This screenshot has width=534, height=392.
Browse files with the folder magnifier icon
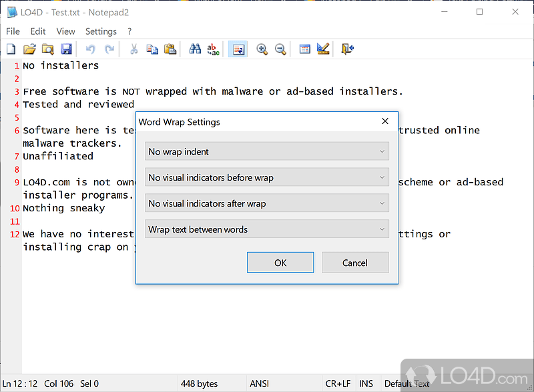click(x=47, y=49)
